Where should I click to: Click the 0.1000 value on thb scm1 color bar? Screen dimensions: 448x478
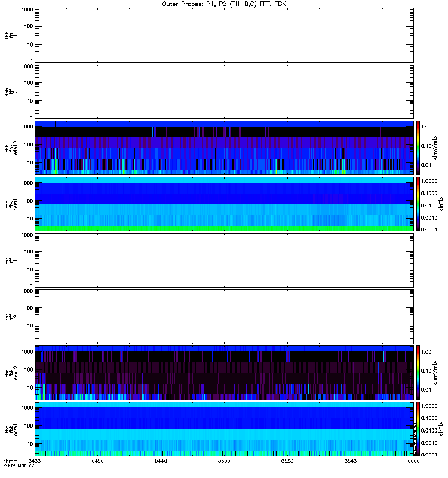point(429,193)
